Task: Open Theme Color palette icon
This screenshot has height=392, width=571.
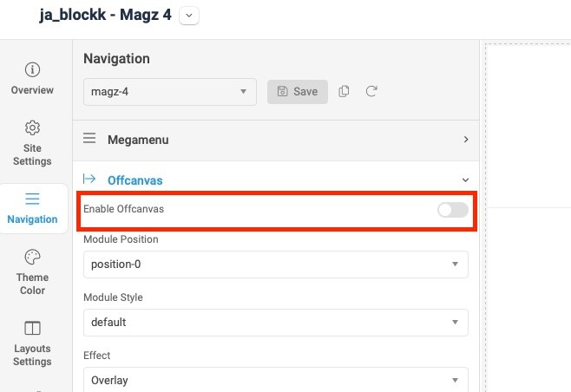Action: click(x=32, y=257)
